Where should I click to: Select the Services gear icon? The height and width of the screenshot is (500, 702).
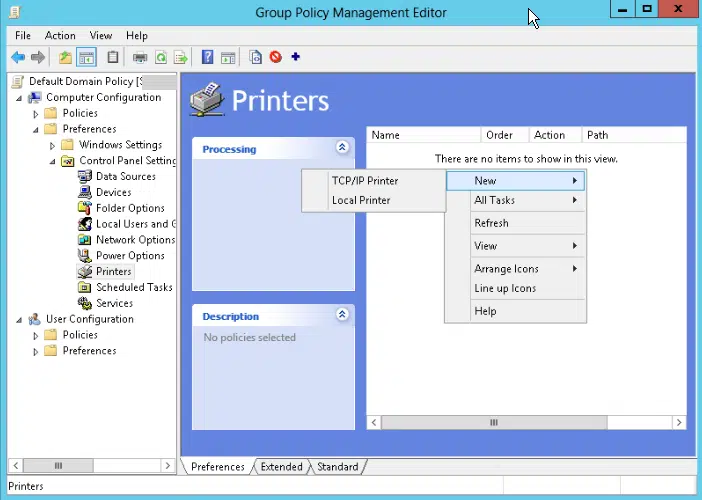point(85,303)
